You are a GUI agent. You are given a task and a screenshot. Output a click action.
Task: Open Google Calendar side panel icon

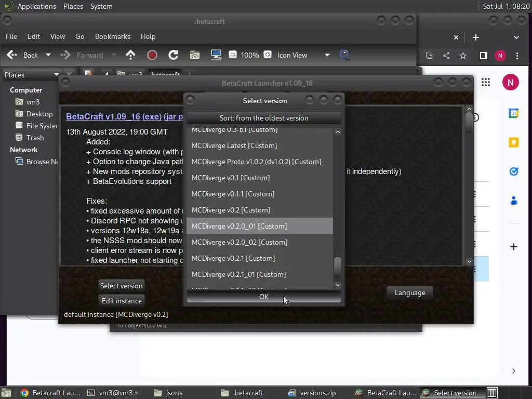pyautogui.click(x=514, y=113)
